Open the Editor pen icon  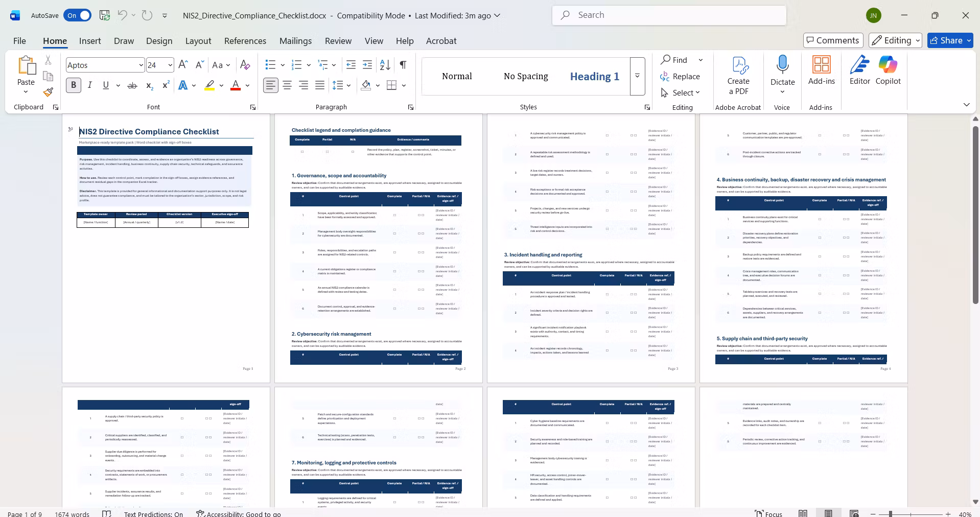point(860,70)
